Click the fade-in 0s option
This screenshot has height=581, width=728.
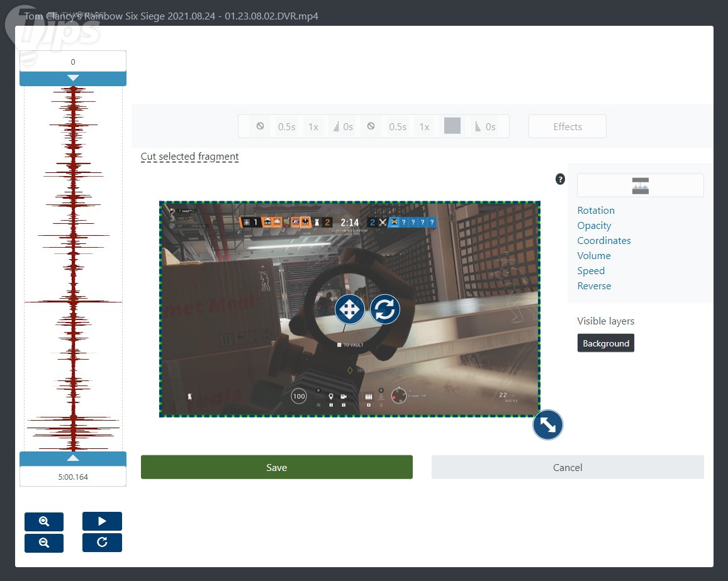pyautogui.click(x=343, y=126)
